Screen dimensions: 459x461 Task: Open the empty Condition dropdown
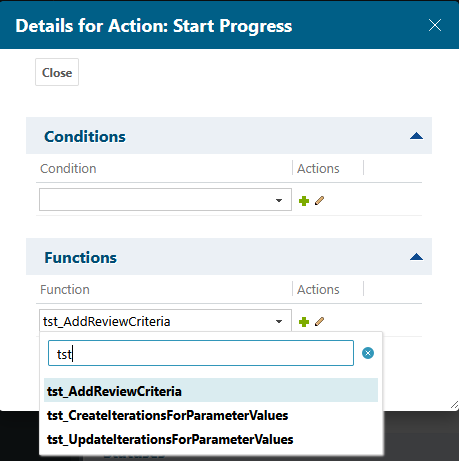click(165, 200)
